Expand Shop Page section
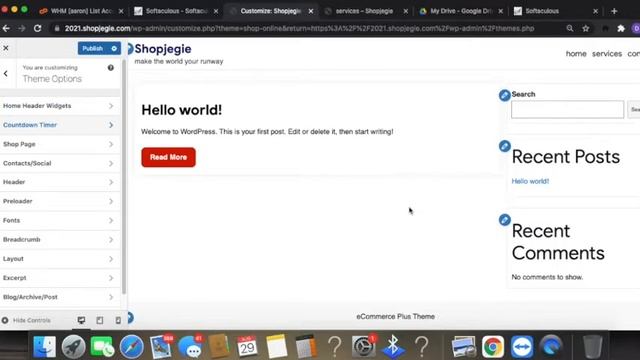Screen dimensions: 640x360 click(60, 144)
